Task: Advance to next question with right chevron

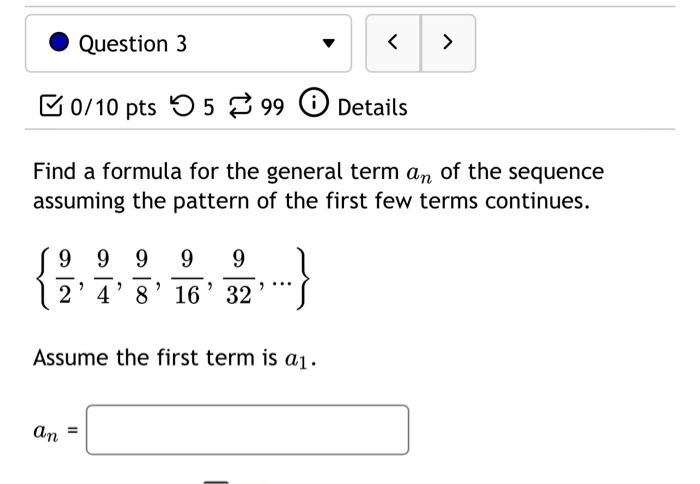Action: (447, 43)
